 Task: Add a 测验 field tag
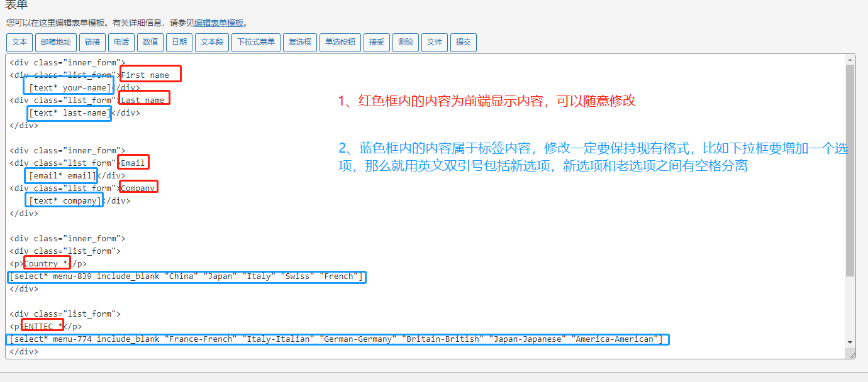point(406,42)
